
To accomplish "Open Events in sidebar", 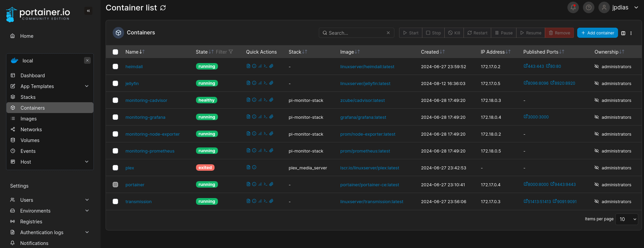I will pyautogui.click(x=50, y=151).
